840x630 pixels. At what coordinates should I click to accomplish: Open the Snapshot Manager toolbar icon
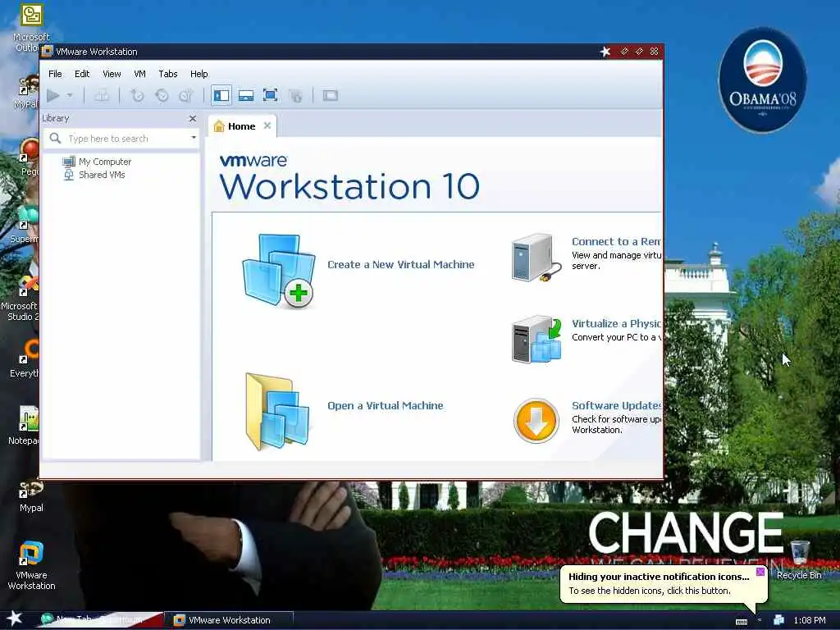click(x=185, y=96)
